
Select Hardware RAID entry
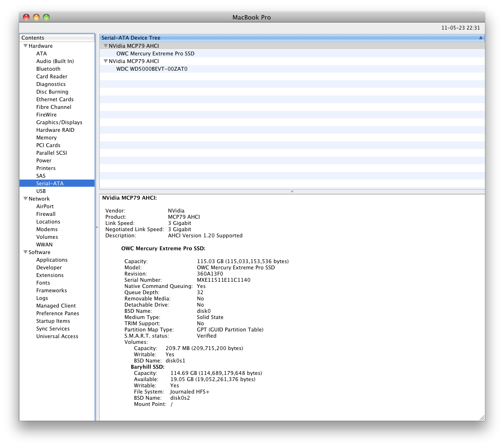[x=55, y=130]
